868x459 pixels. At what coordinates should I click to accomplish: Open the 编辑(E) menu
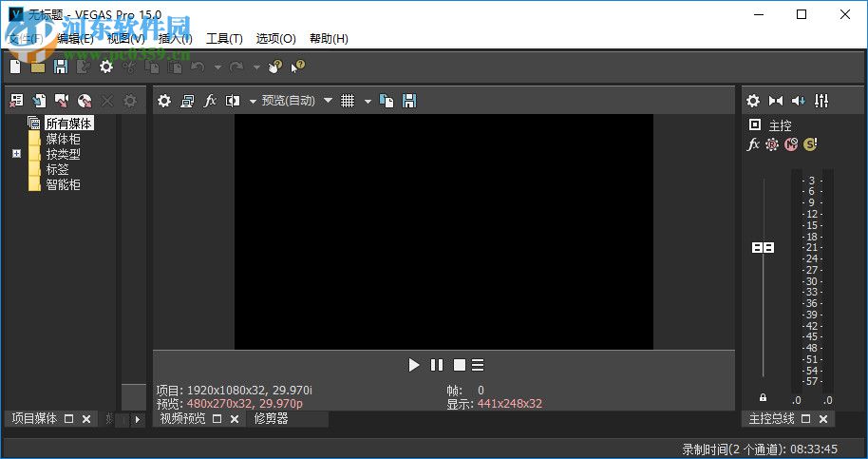[76, 39]
